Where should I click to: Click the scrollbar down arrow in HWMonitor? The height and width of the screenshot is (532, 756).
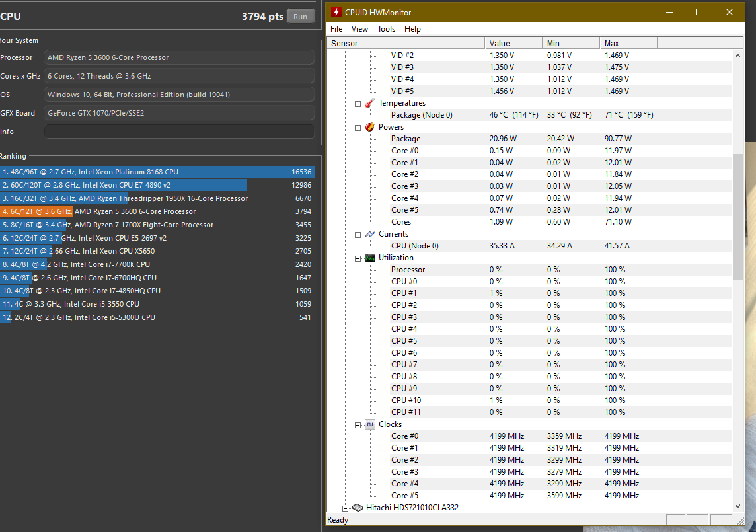(x=737, y=506)
